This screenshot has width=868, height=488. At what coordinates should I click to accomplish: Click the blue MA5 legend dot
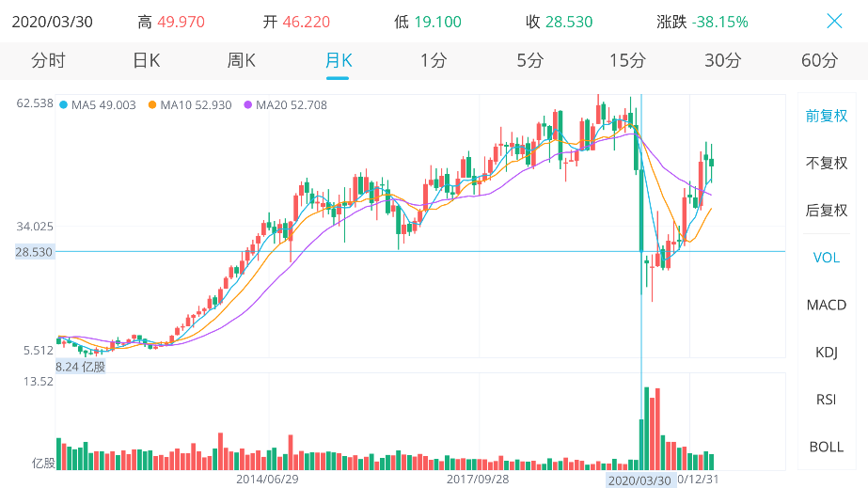click(x=63, y=105)
